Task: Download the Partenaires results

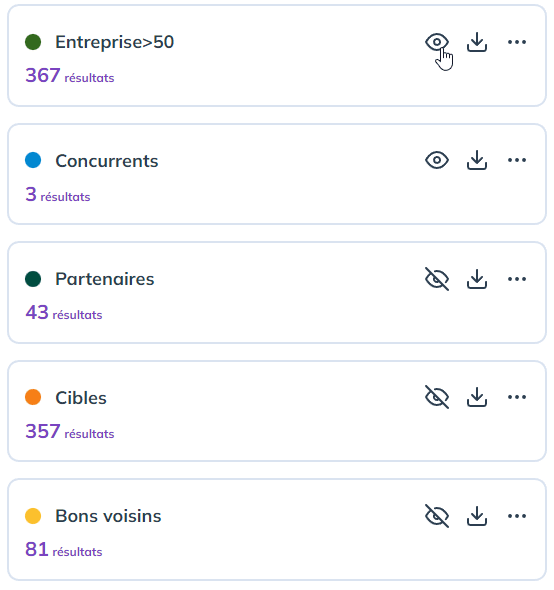Action: click(x=477, y=279)
